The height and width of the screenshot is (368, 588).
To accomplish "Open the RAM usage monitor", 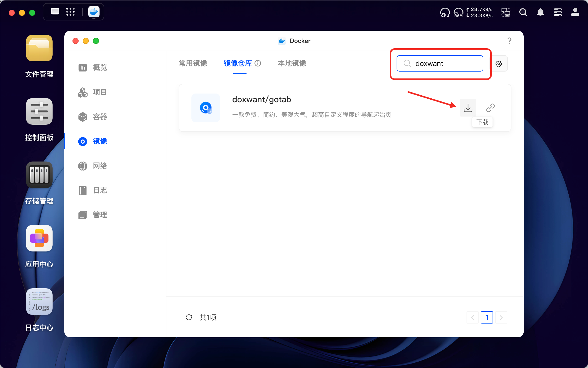I will click(458, 12).
